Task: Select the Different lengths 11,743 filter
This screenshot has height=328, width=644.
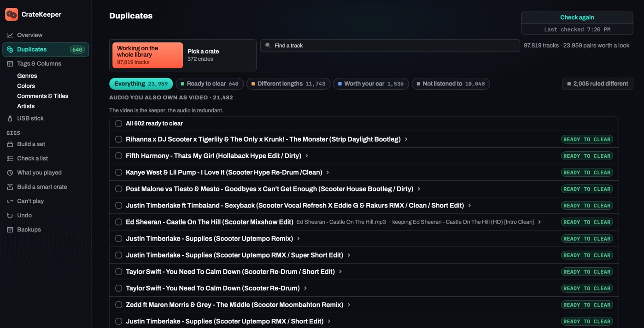Action: (288, 84)
